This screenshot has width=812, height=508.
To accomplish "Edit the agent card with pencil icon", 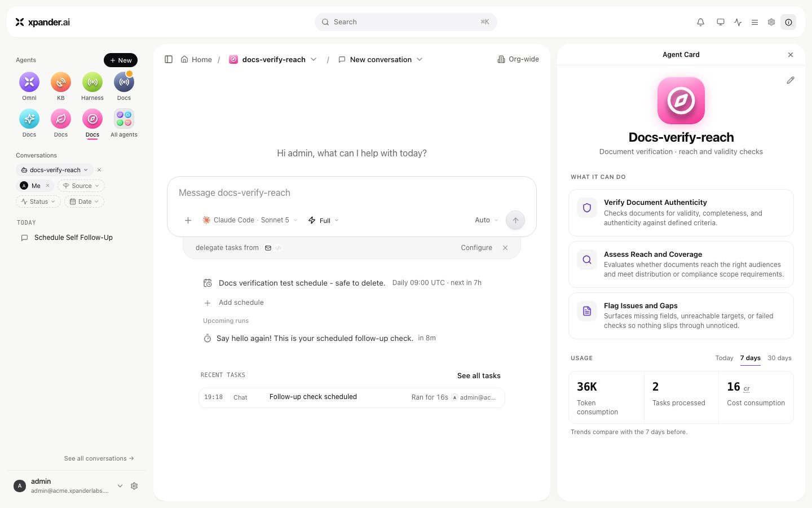I will pyautogui.click(x=791, y=80).
